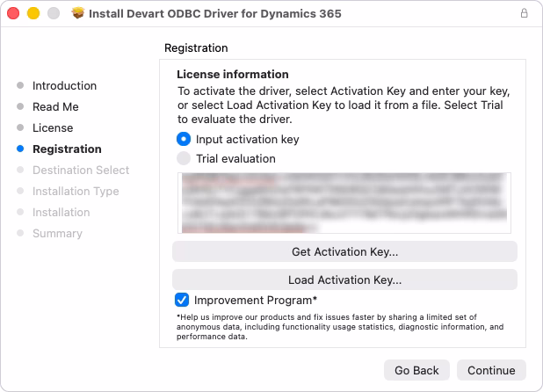Screen dimensions: 543x392
Task: Click the window title Install Devart ODBC Driver
Action: pos(215,13)
